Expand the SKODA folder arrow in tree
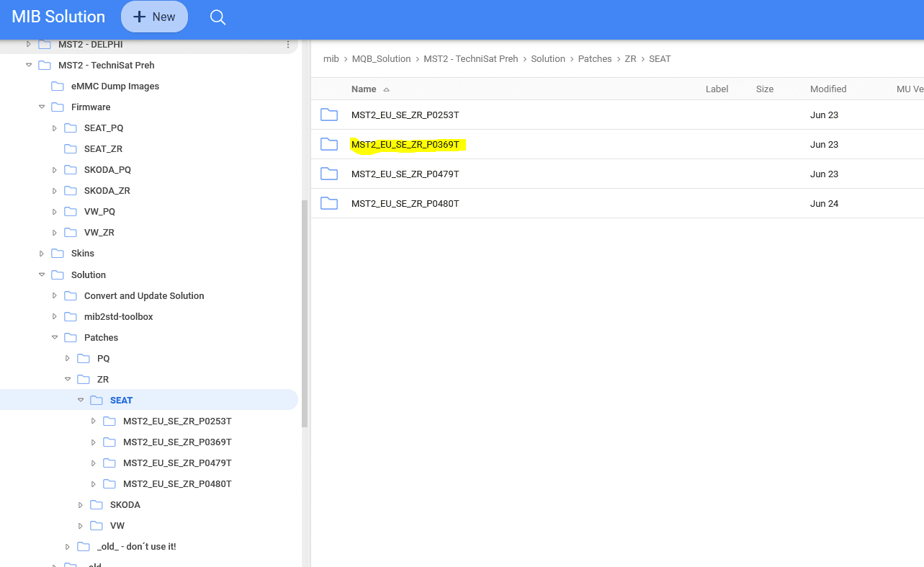 81,505
